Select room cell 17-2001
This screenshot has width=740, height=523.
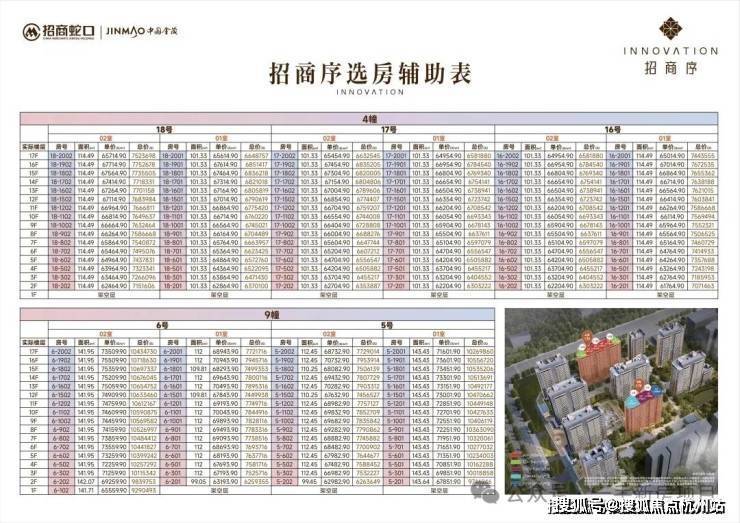click(396, 155)
